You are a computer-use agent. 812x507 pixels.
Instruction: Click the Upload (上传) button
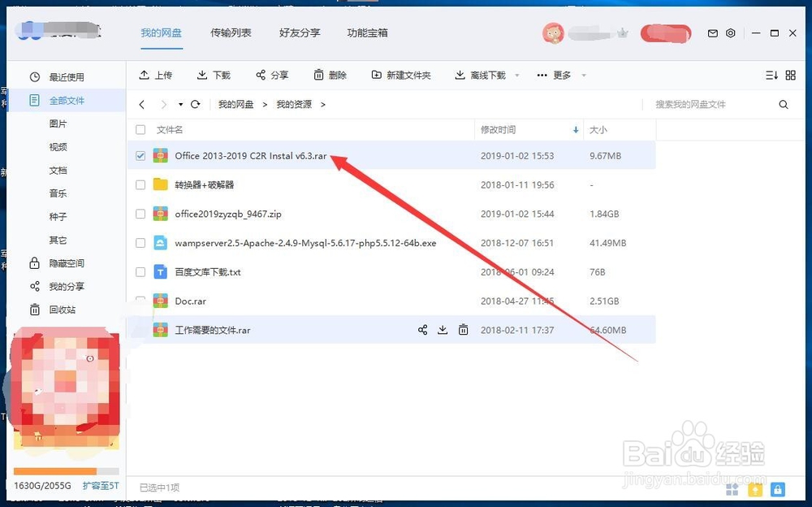[x=155, y=76]
